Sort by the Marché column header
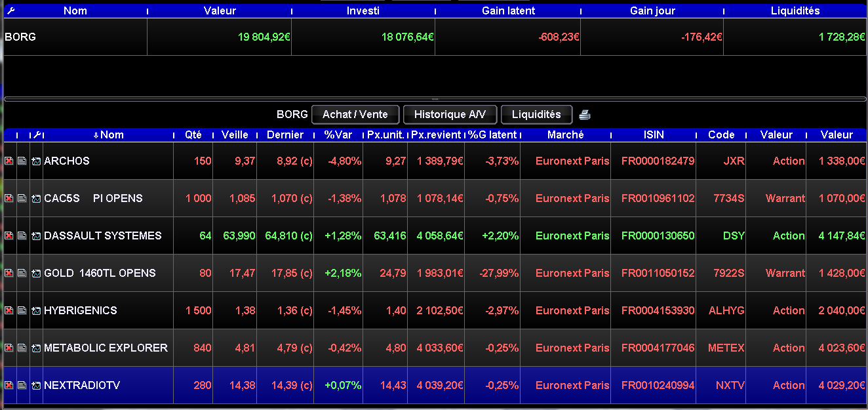 click(x=565, y=134)
